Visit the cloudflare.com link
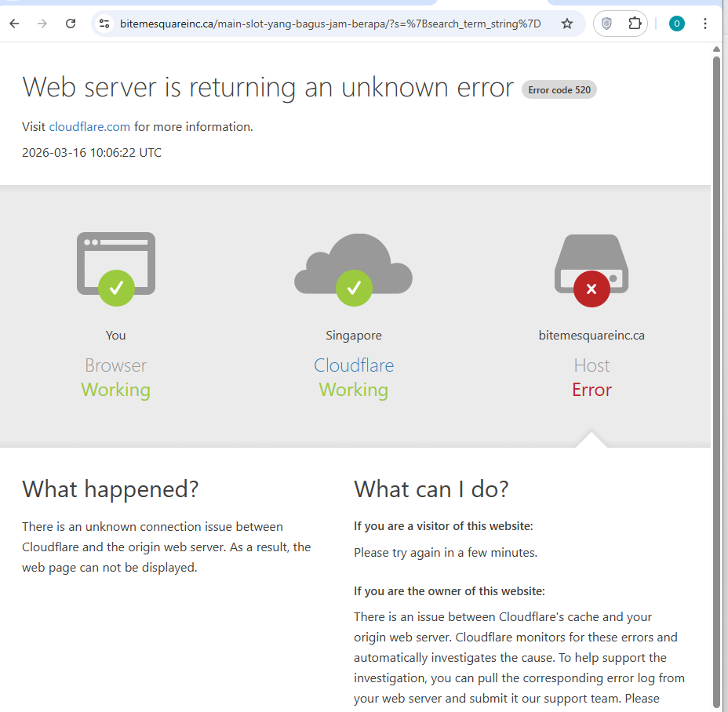Screen dimensions: 728x712 click(x=89, y=127)
